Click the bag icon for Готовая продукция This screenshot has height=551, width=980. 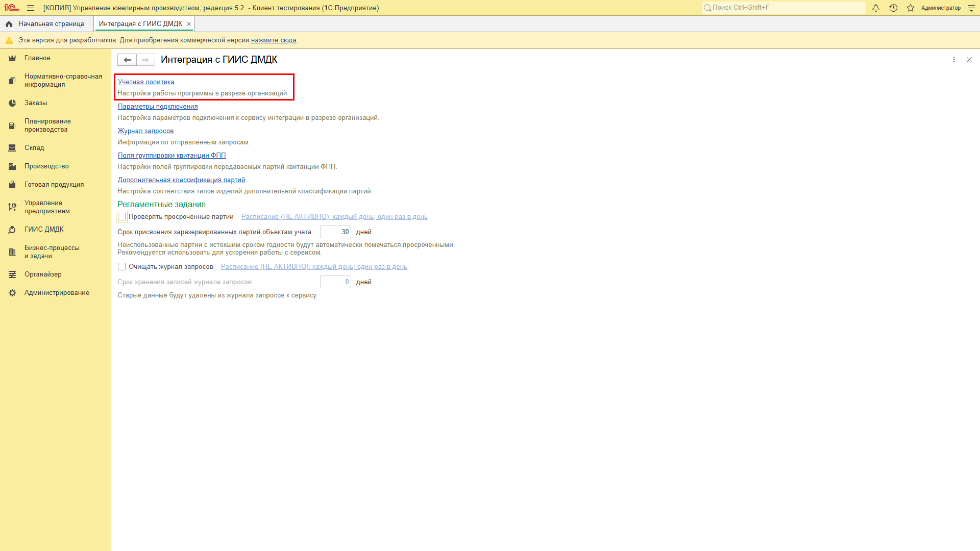click(x=12, y=185)
